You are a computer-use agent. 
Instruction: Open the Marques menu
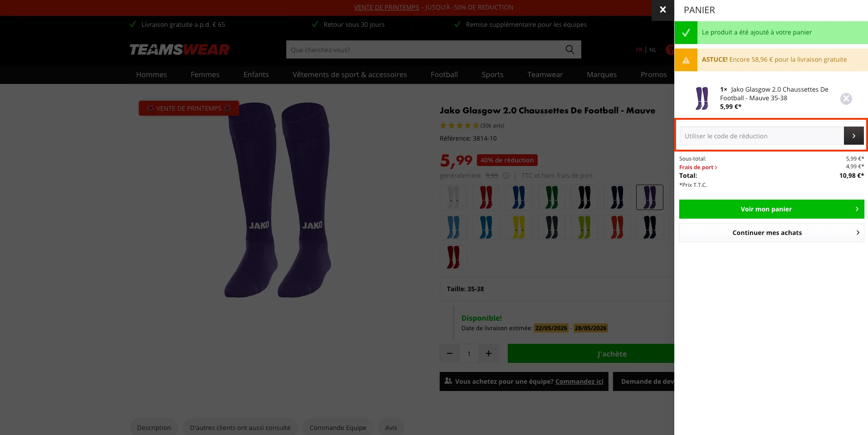click(x=602, y=74)
